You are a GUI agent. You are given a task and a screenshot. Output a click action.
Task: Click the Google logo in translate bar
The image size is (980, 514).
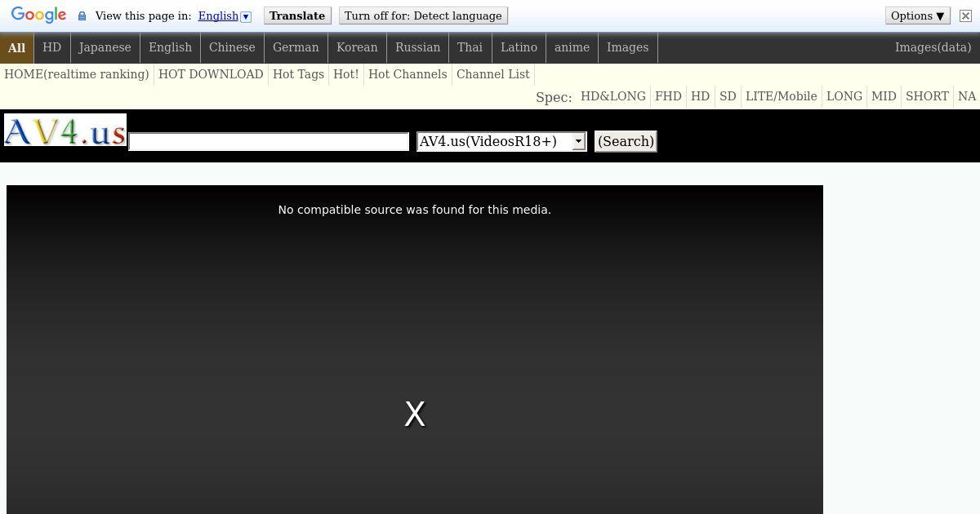pos(38,16)
